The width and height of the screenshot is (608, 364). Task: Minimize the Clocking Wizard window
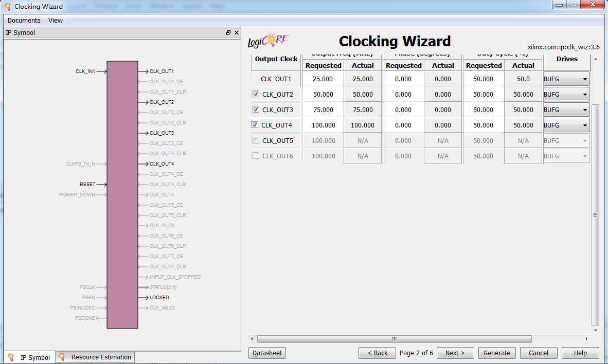point(560,5)
